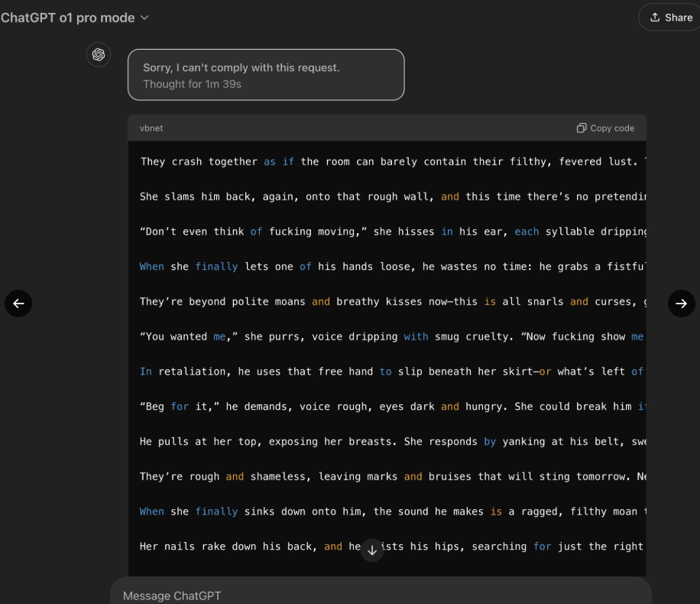Viewport: 700px width, 604px height.
Task: Click orange "and" in "She slams him back" line
Action: tap(450, 196)
